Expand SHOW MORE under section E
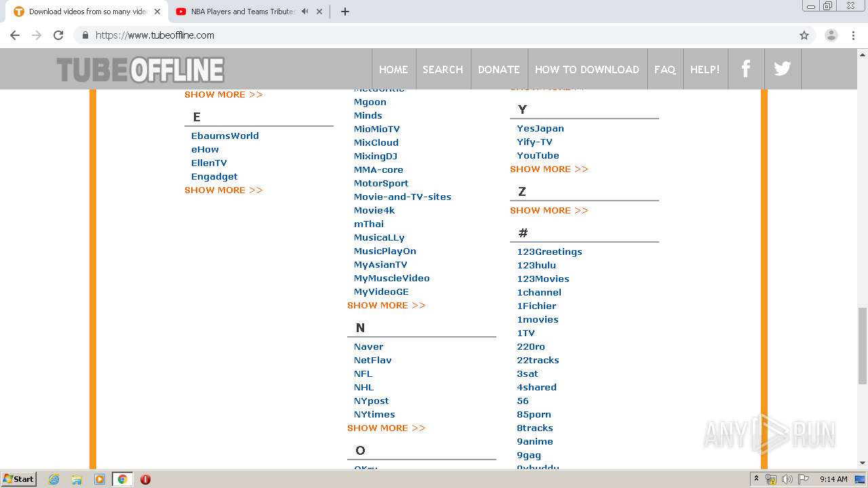This screenshot has height=488, width=868. tap(224, 190)
